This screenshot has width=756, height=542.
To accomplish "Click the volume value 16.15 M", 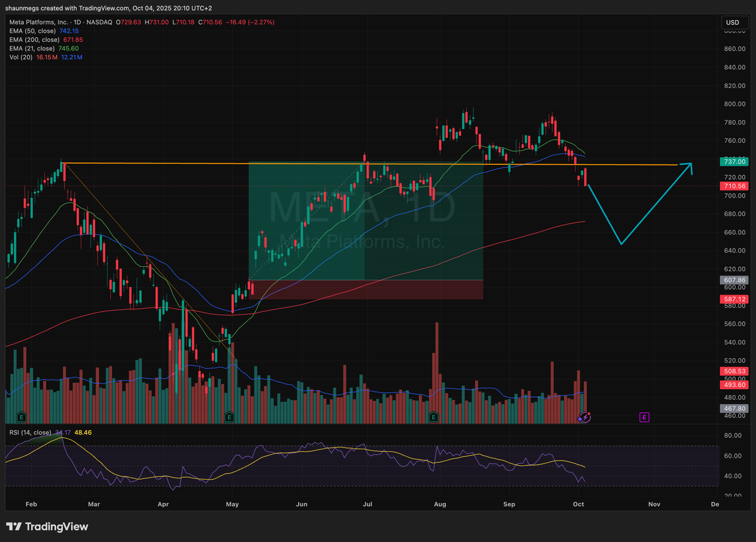I will coord(46,57).
